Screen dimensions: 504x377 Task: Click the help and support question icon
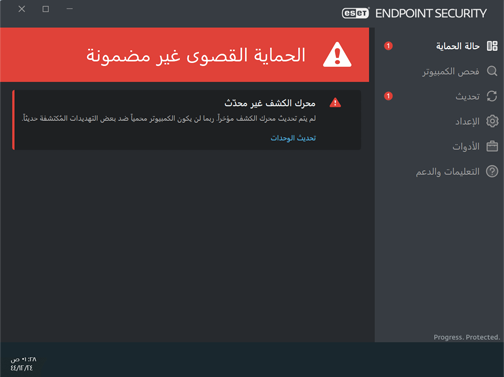tap(492, 171)
